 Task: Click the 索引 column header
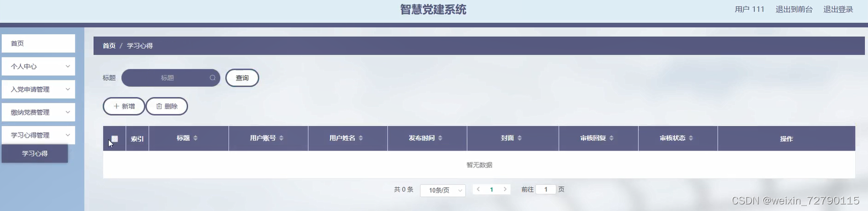[x=137, y=139]
